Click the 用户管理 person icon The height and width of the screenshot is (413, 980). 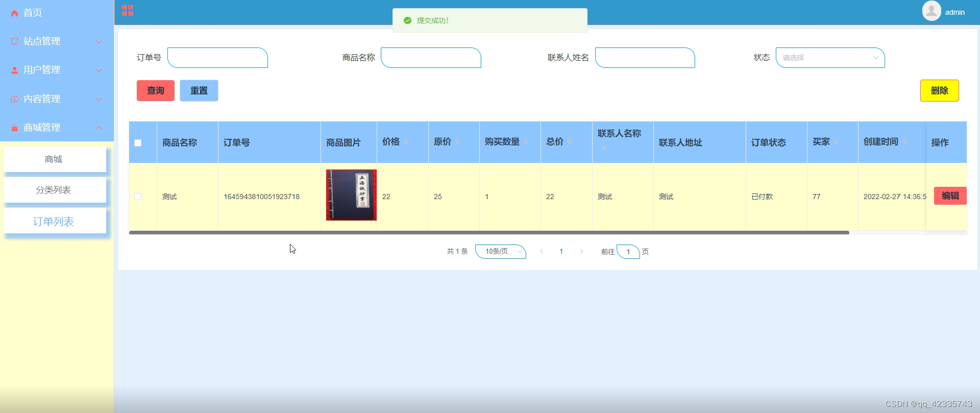pyautogui.click(x=14, y=70)
